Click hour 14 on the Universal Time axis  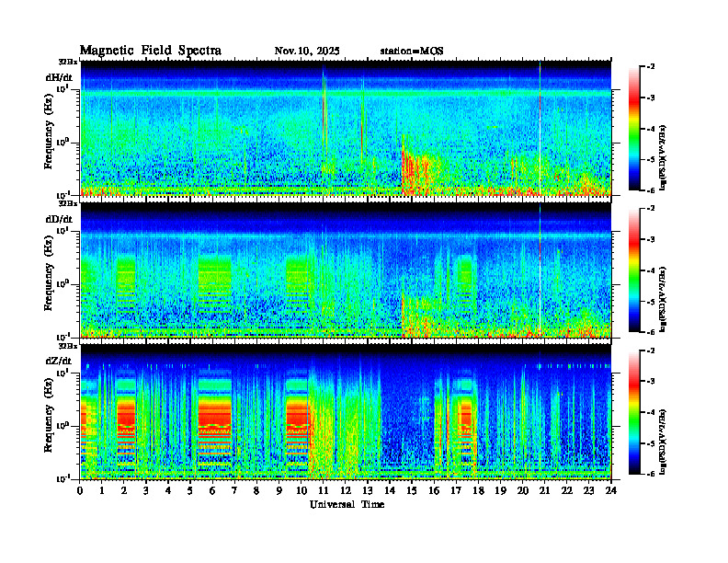pyautogui.click(x=390, y=490)
